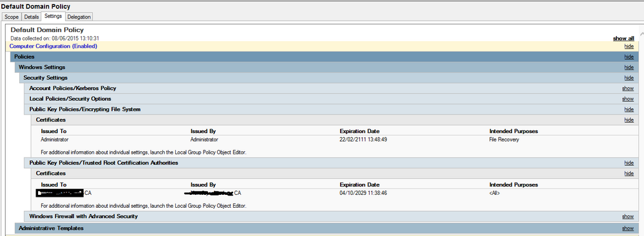This screenshot has height=236, width=644.
Task: Show the Administrative Templates section
Action: (627, 228)
